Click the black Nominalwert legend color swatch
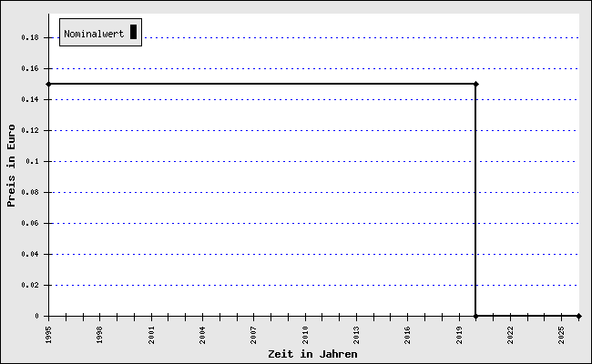This screenshot has width=592, height=364. 133,33
